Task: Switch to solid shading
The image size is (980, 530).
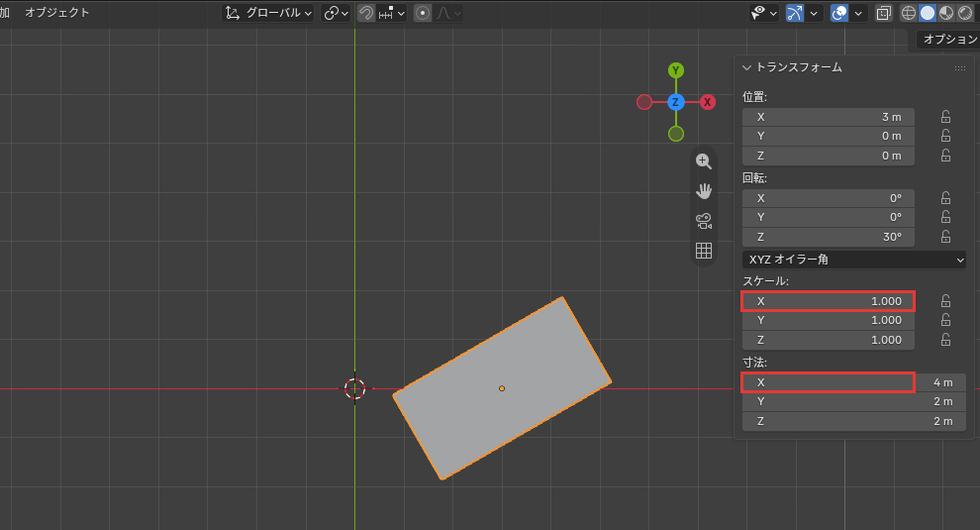Action: tap(928, 13)
